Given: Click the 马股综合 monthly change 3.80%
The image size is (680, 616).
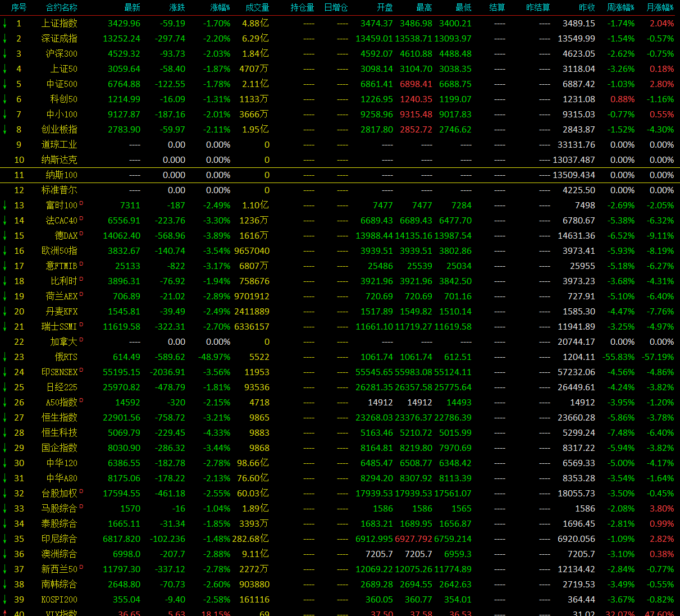Looking at the screenshot, I should pyautogui.click(x=661, y=509).
